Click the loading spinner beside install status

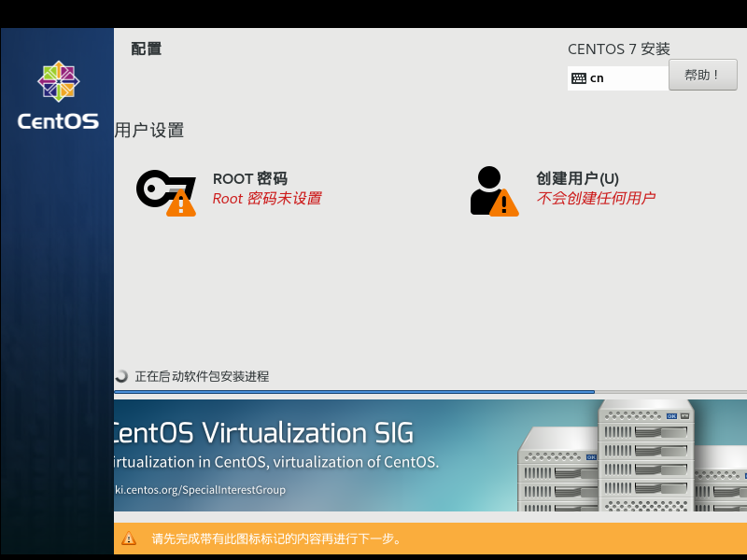coord(121,376)
